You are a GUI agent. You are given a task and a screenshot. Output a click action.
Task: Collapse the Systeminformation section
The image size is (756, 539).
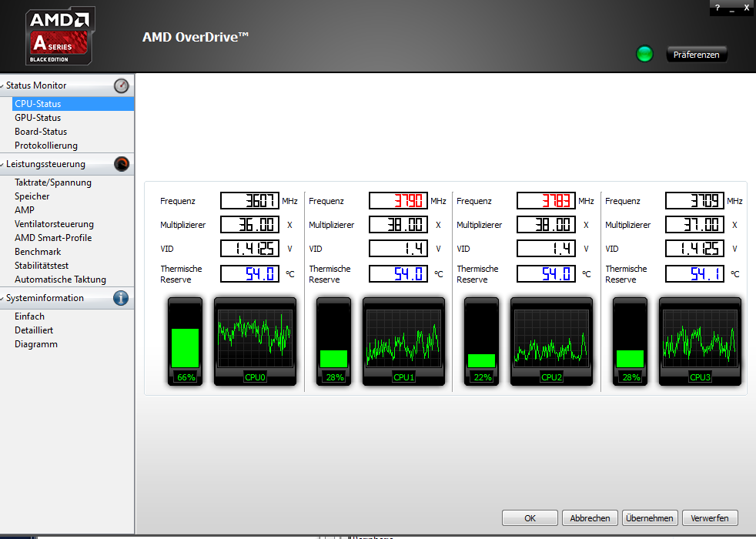pyautogui.click(x=2, y=299)
